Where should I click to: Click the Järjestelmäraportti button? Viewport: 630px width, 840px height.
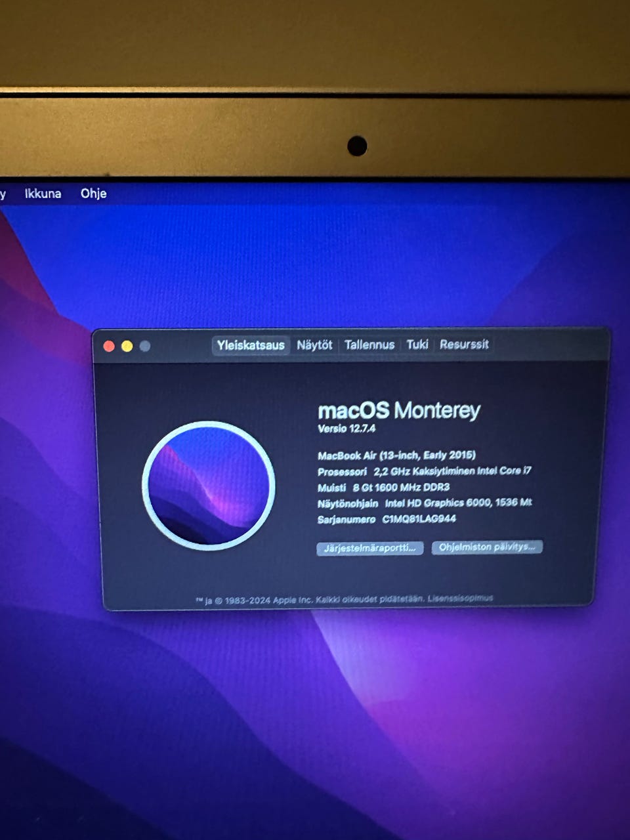pos(370,548)
